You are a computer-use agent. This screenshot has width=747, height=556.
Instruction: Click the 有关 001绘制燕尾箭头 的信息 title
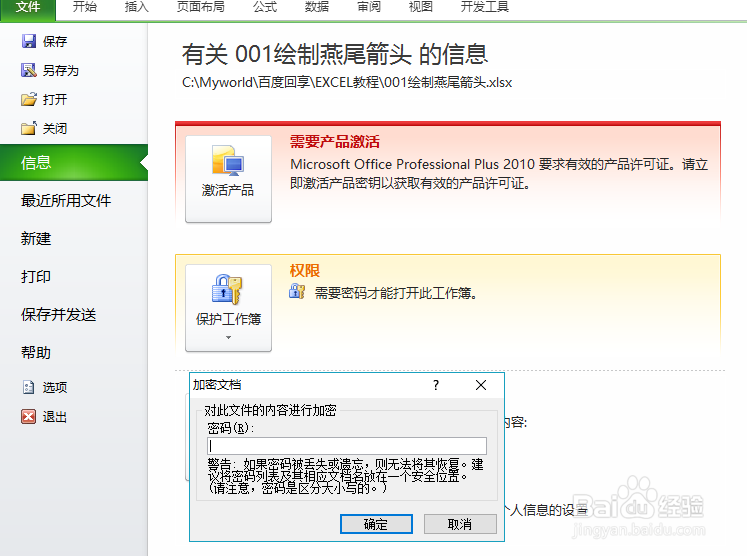pos(335,54)
